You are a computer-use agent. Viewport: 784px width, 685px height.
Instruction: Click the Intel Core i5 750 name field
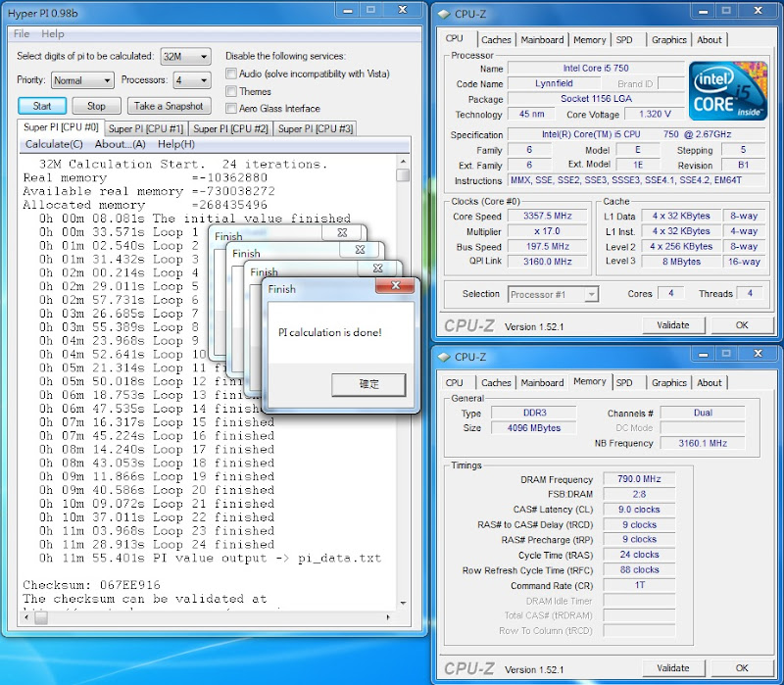(596, 68)
